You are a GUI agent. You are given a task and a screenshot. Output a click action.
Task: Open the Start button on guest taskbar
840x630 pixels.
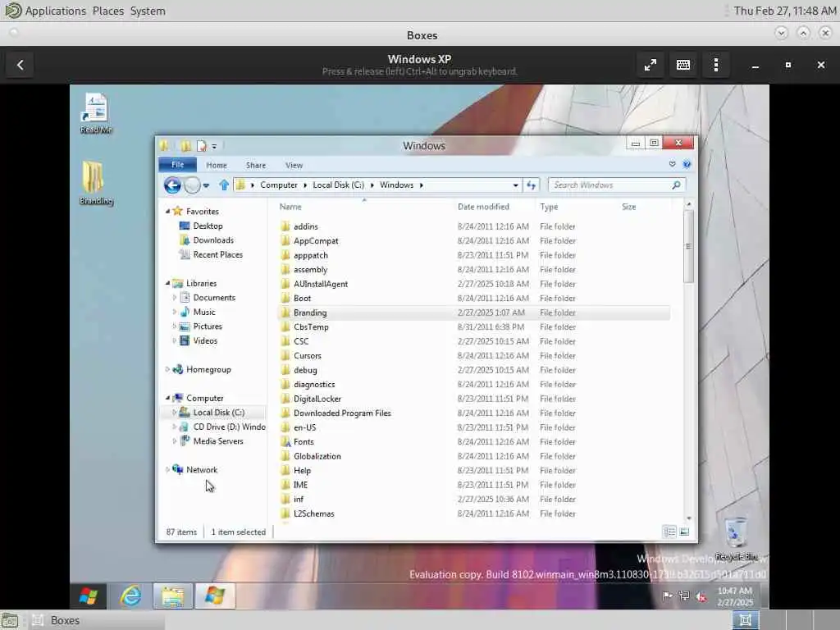coord(89,596)
